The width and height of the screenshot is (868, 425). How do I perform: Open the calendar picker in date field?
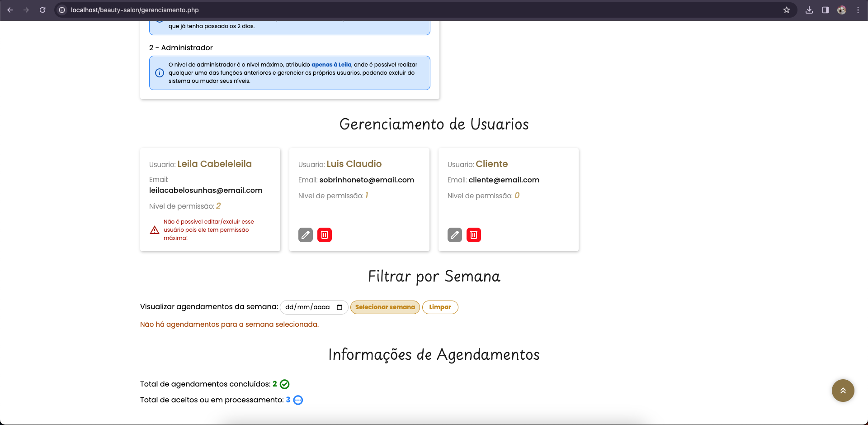click(340, 307)
